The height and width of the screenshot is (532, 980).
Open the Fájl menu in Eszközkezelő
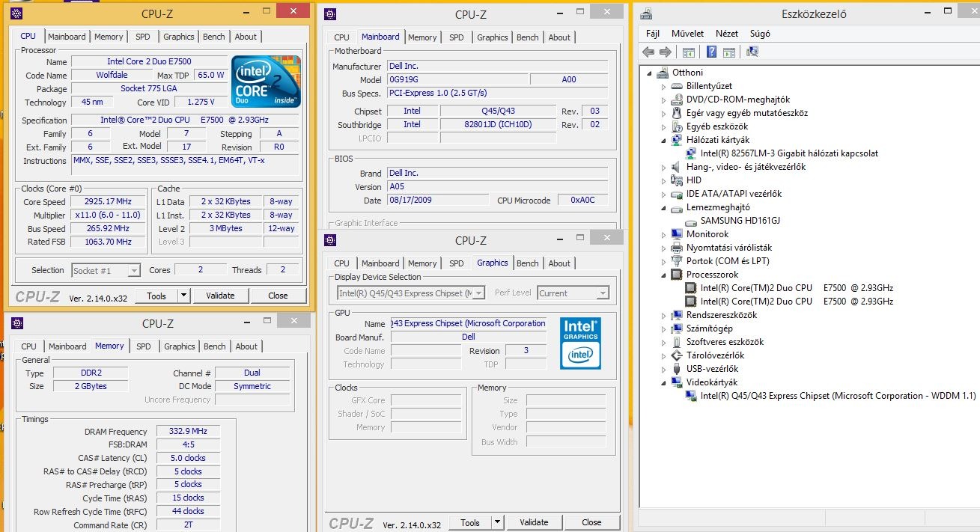pos(653,34)
